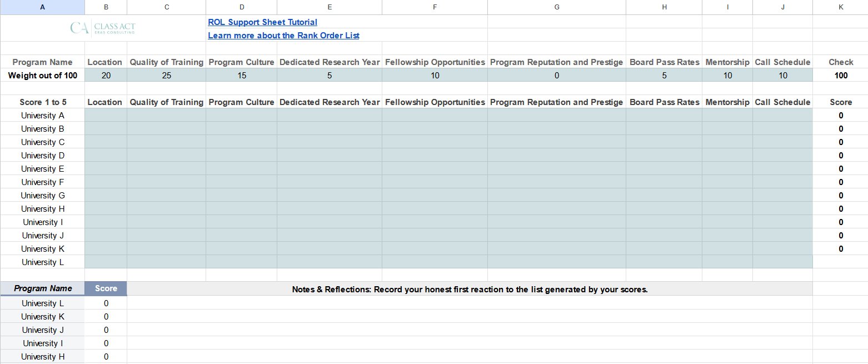Open Learn more about the Rank Order List
This screenshot has height=364, width=868.
click(283, 35)
